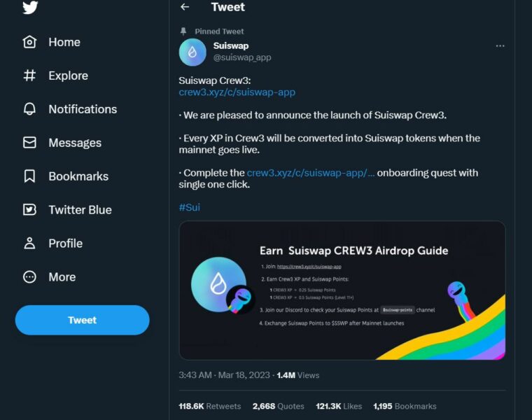Open the tweet options three-dot menu
Screen dimensions: 532x420
500,45
